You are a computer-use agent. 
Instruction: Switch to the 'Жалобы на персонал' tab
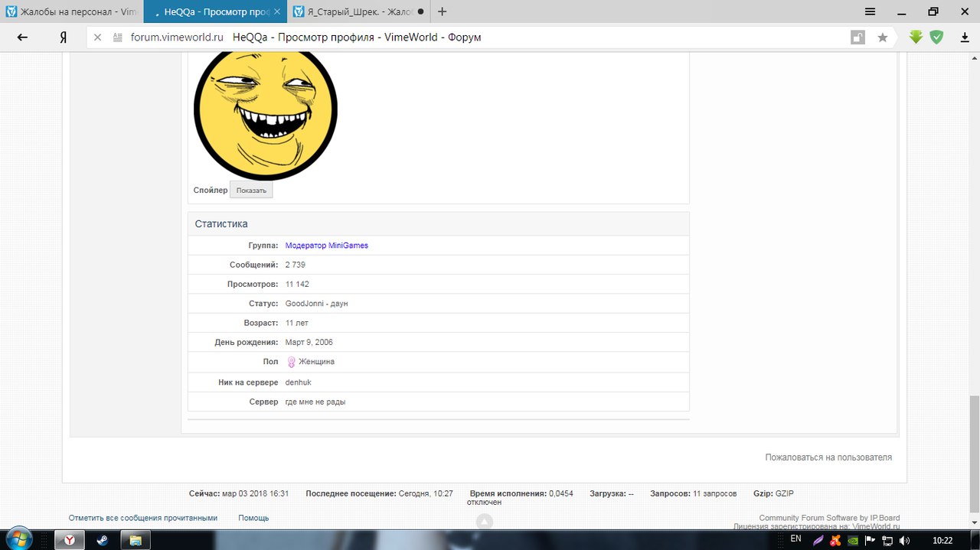tap(71, 11)
